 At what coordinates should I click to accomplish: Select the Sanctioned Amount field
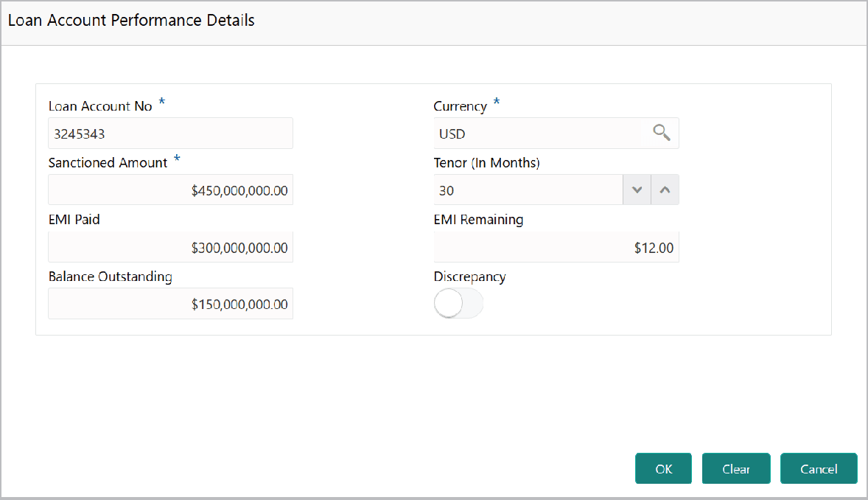[x=170, y=190]
